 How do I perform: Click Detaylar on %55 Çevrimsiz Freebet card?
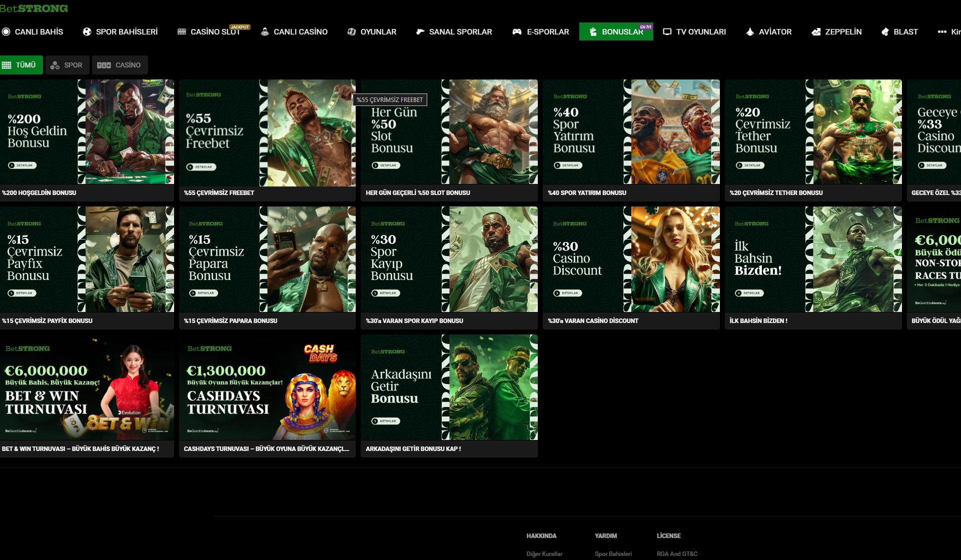[201, 166]
